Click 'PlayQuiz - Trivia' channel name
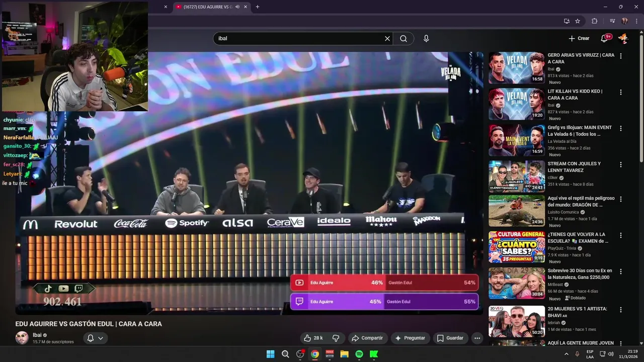 (x=562, y=248)
